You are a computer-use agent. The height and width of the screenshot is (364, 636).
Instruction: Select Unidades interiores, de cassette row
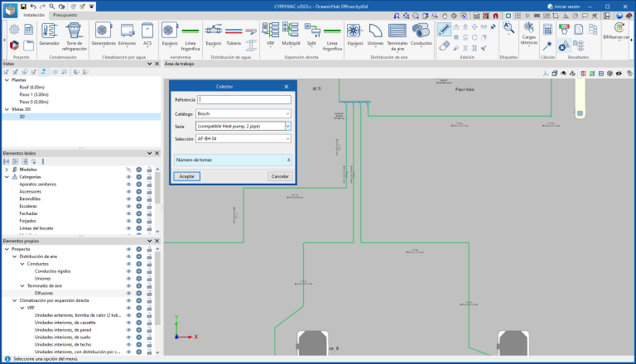click(x=65, y=323)
